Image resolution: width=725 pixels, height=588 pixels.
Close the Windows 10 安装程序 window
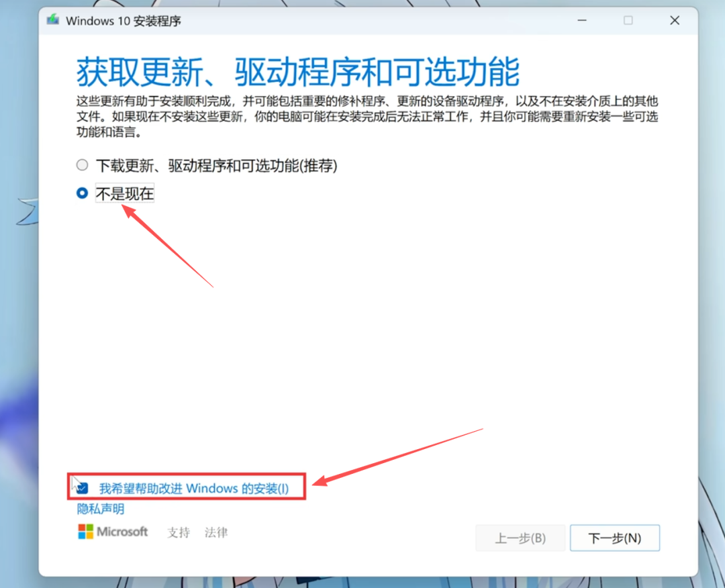[675, 21]
